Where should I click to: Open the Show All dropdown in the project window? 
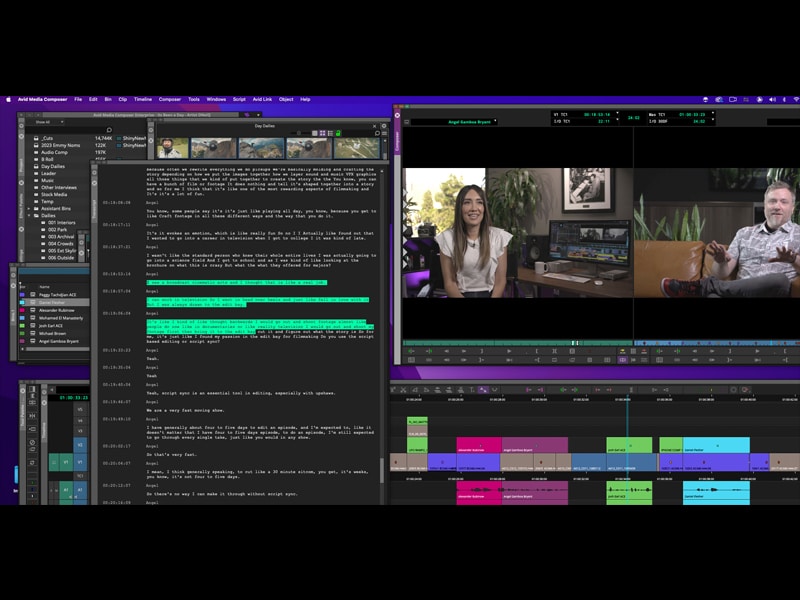48,122
